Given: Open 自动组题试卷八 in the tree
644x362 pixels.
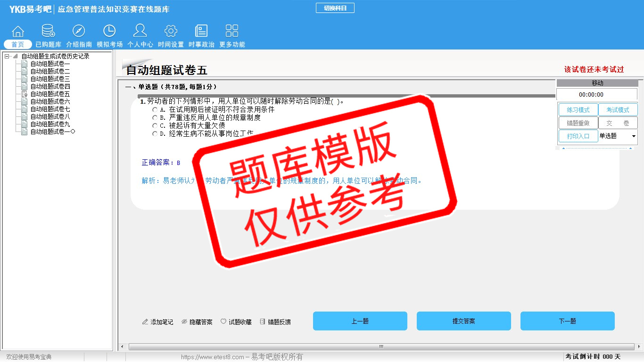Looking at the screenshot, I should tap(50, 116).
